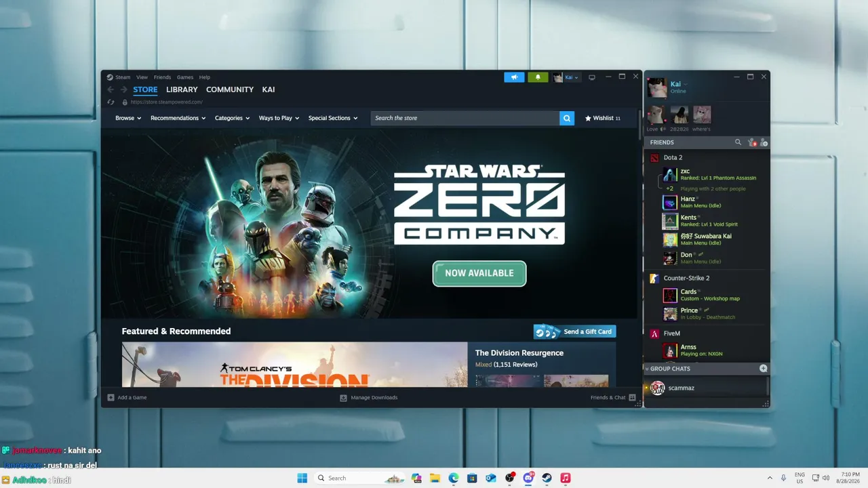The width and height of the screenshot is (868, 488).
Task: Open Microsoft Store from the taskbar
Action: (x=472, y=478)
